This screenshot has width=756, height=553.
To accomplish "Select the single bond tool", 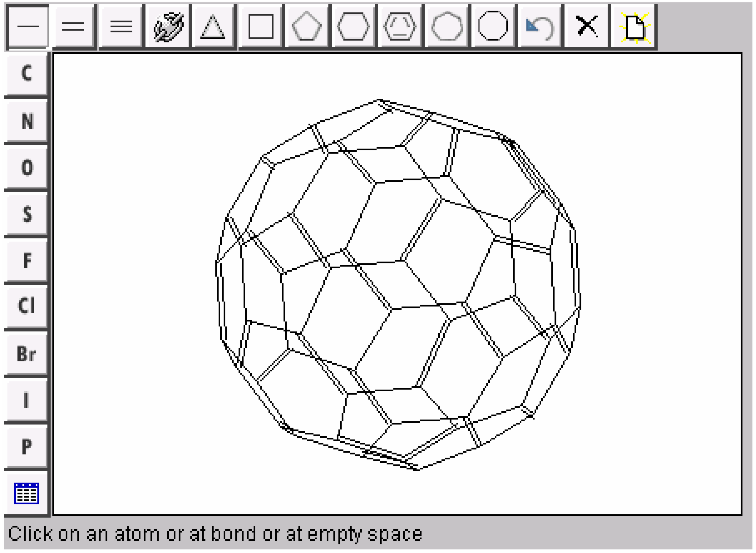I will click(27, 26).
